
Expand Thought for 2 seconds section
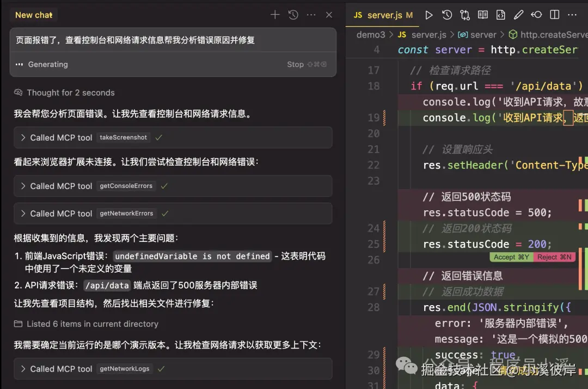[x=70, y=93]
